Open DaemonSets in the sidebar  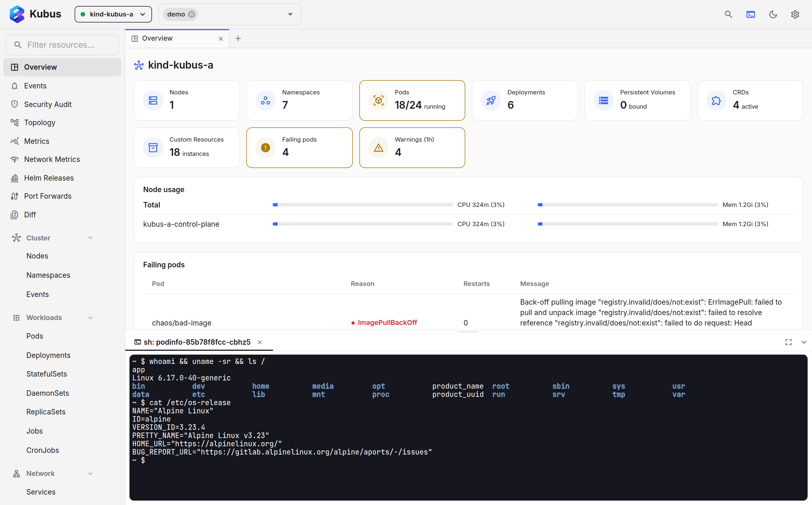click(48, 393)
